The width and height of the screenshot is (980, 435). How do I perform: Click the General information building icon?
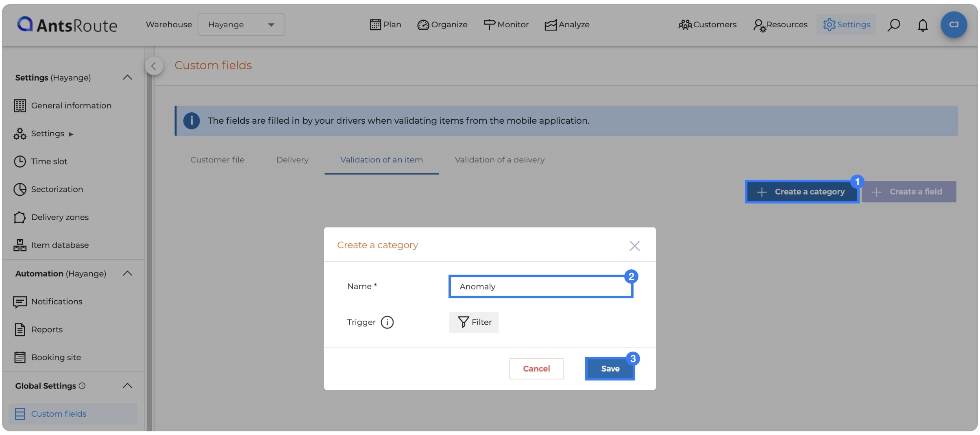point(20,105)
